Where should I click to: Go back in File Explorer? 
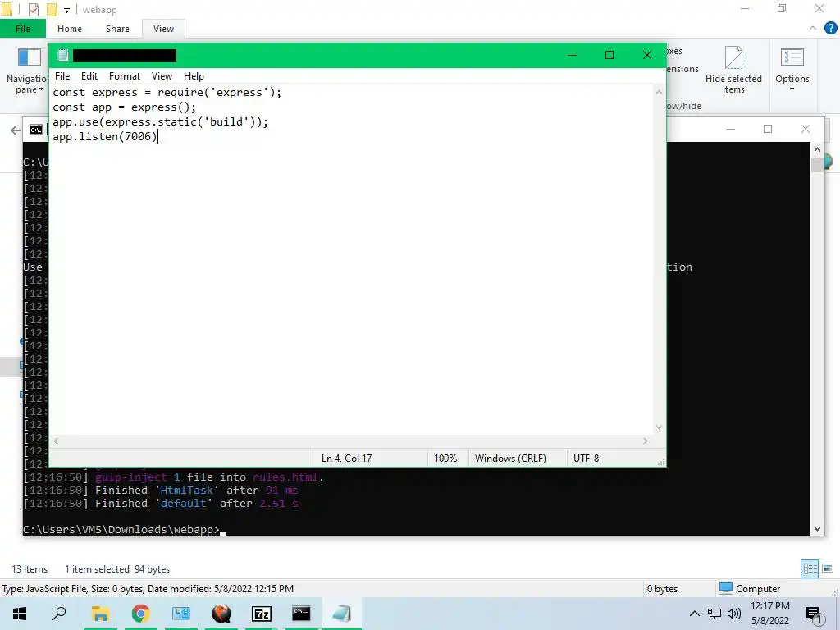[16, 130]
